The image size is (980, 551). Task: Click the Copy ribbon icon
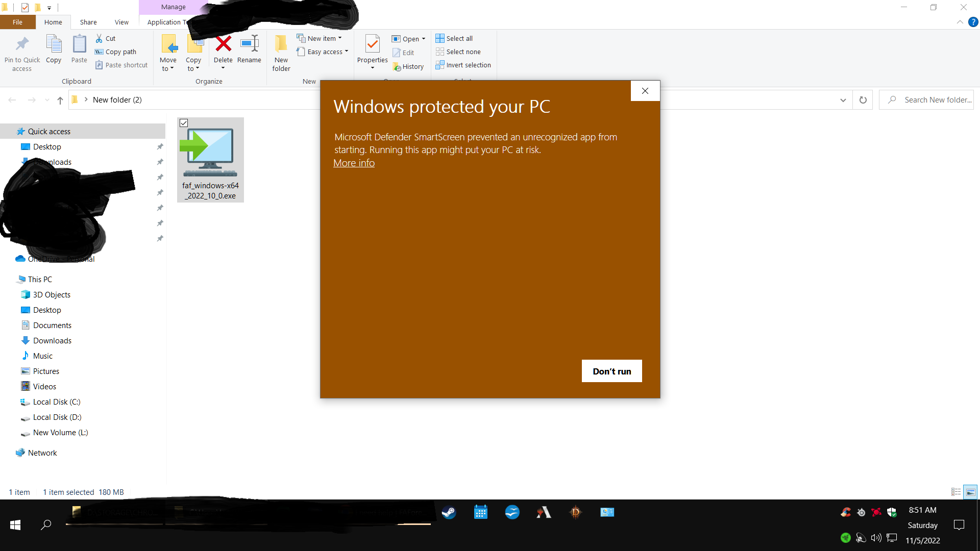pyautogui.click(x=54, y=44)
